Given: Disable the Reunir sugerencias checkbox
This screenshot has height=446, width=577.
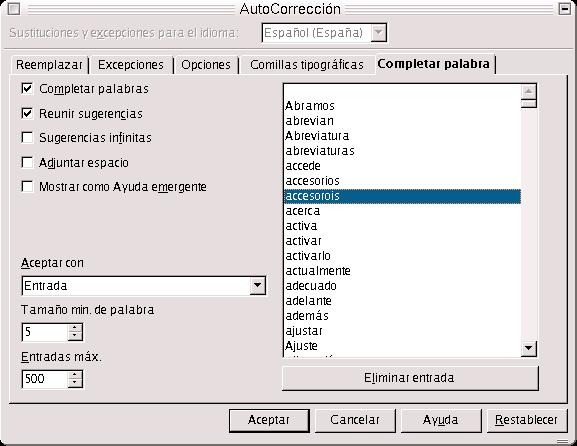Looking at the screenshot, I should tap(27, 113).
